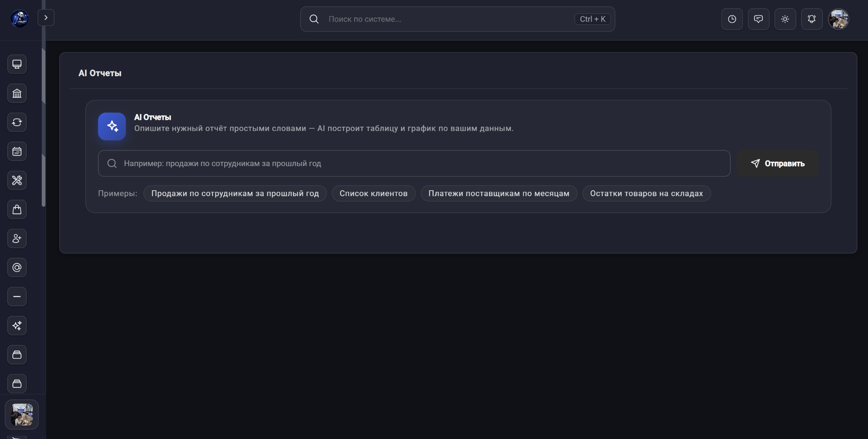
Task: Open the first stacked-box sidebar icon
Action: 17,355
